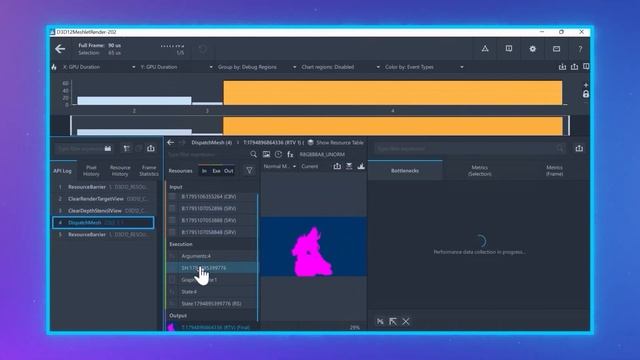This screenshot has height=360, width=640.
Task: Click the funnel filter icon beside Out
Action: tap(249, 171)
